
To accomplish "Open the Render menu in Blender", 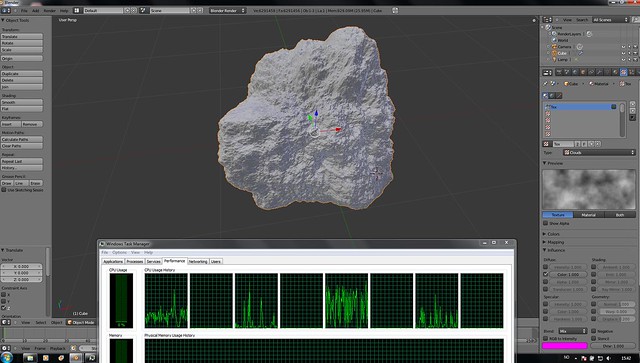I will [x=50, y=11].
